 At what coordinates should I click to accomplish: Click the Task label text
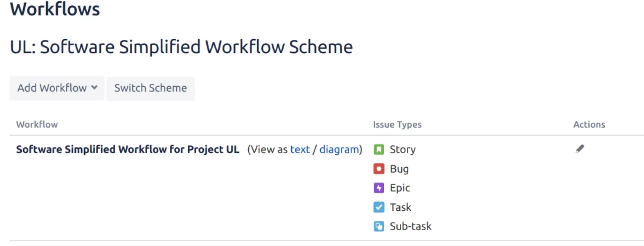400,207
